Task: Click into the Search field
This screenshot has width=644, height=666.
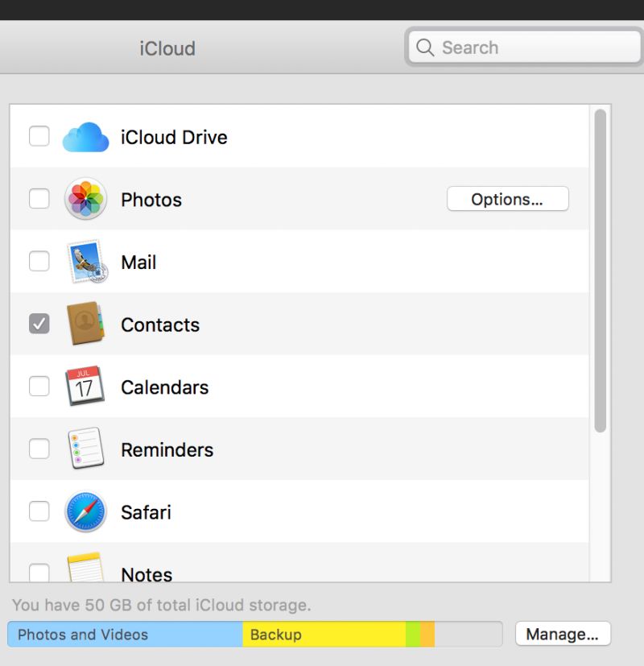Action: click(524, 48)
